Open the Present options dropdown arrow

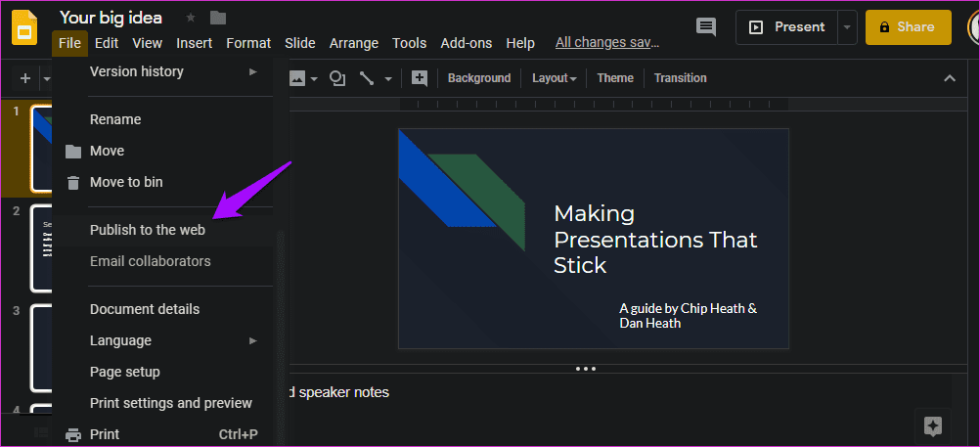point(847,27)
